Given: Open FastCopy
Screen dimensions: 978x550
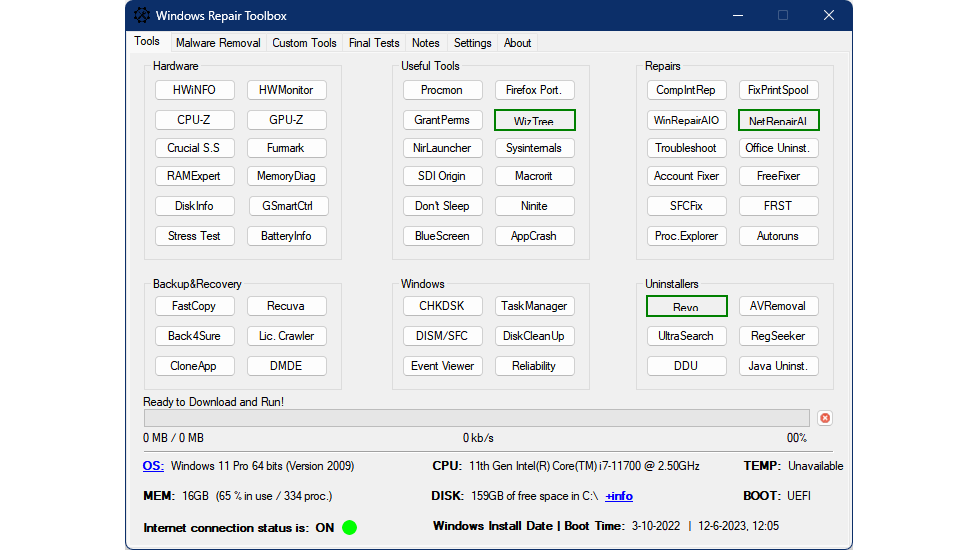Looking at the screenshot, I should pyautogui.click(x=195, y=306).
